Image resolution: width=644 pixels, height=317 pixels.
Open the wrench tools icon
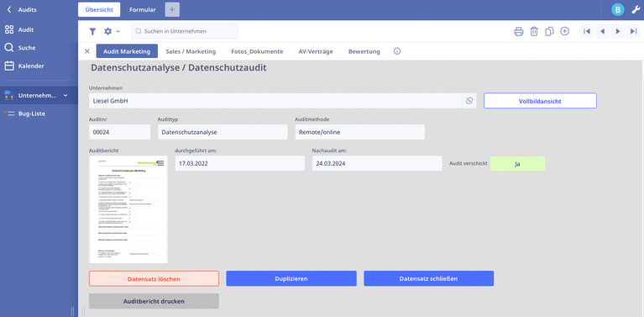(x=636, y=9)
